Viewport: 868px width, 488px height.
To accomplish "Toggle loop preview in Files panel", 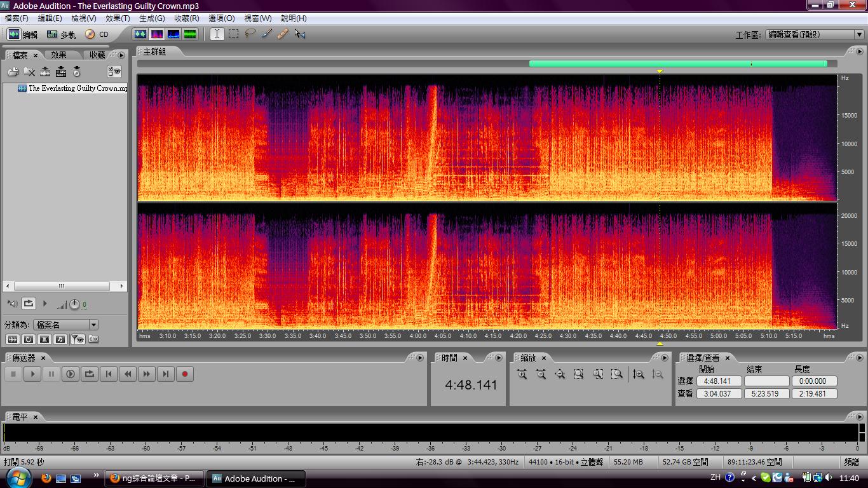I will [x=29, y=304].
